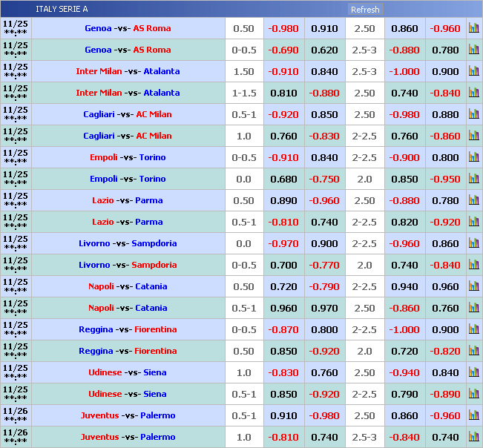Choose 0.680 odds in Empoli–Torino 0.0 handicap row
Image resolution: width=483 pixels, height=448 pixels.
pyautogui.click(x=283, y=179)
